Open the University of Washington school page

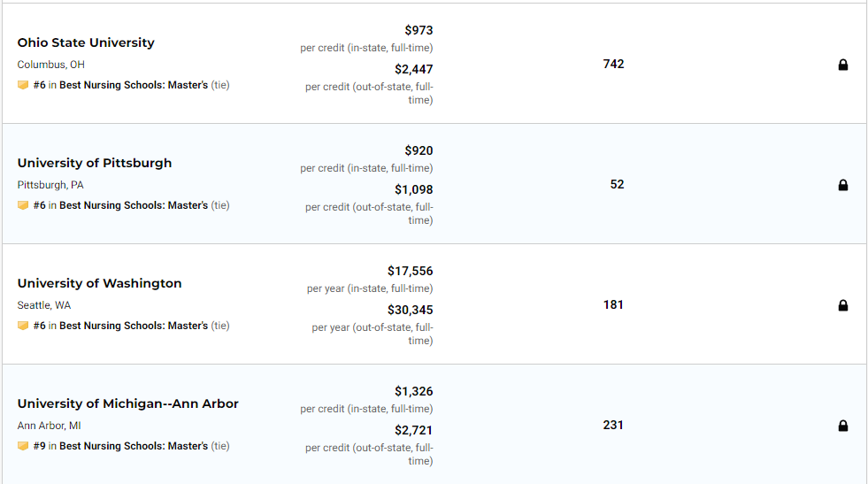point(100,283)
